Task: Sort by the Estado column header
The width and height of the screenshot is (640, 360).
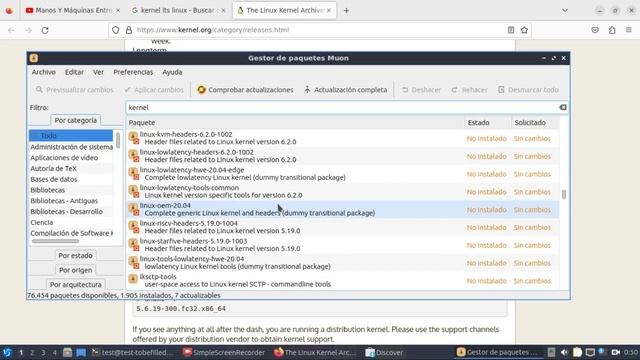Action: 488,122
